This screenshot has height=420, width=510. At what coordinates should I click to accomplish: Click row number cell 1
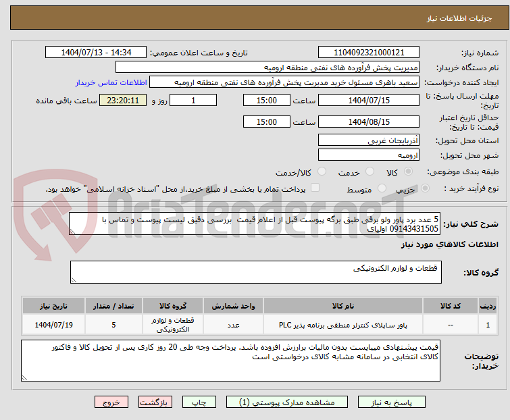[x=488, y=324]
